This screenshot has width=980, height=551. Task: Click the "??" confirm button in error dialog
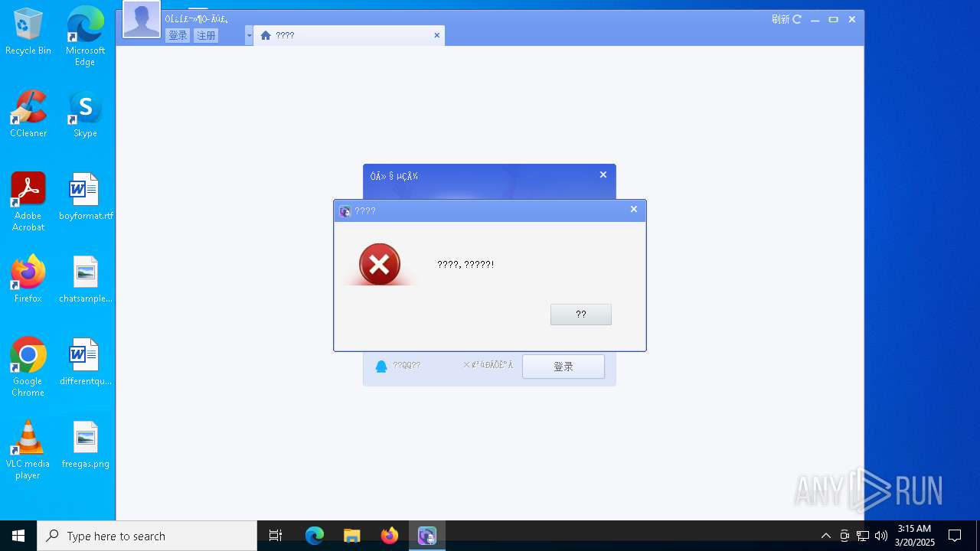pyautogui.click(x=580, y=315)
